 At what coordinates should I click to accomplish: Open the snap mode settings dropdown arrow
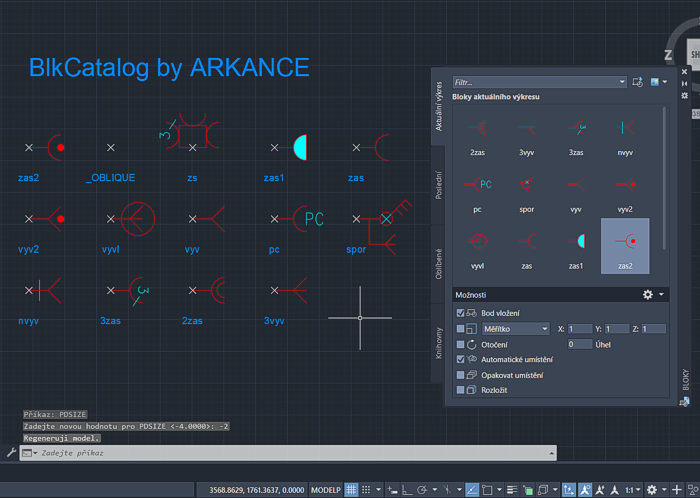tap(379, 490)
